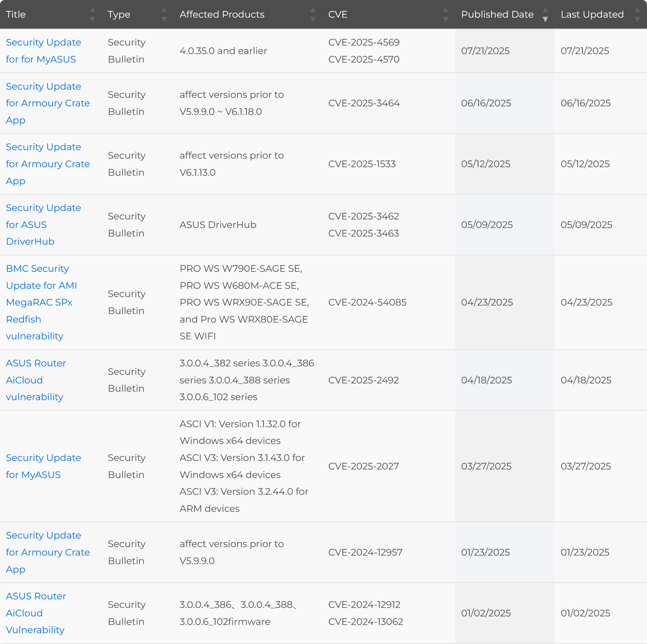Click sort arrows in Affected Products header
The image size is (647, 644).
[x=313, y=14]
